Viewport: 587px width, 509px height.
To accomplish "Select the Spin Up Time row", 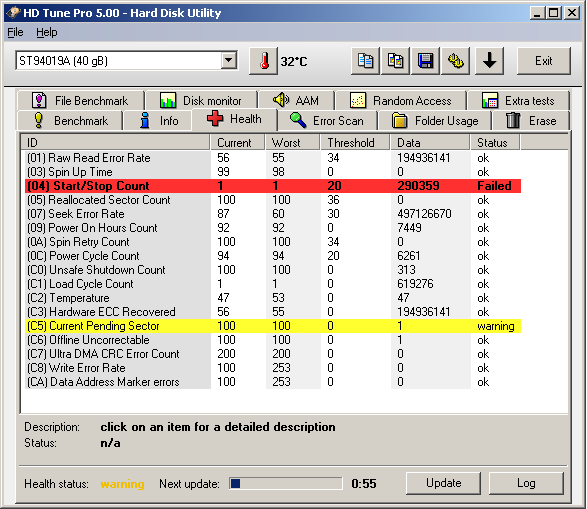I will [273, 172].
